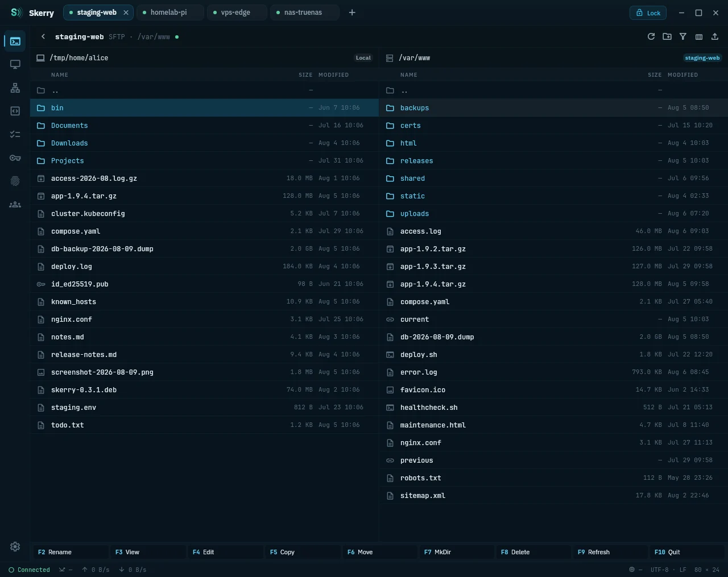Click F2 Rename button
728x577 pixels.
71,552
